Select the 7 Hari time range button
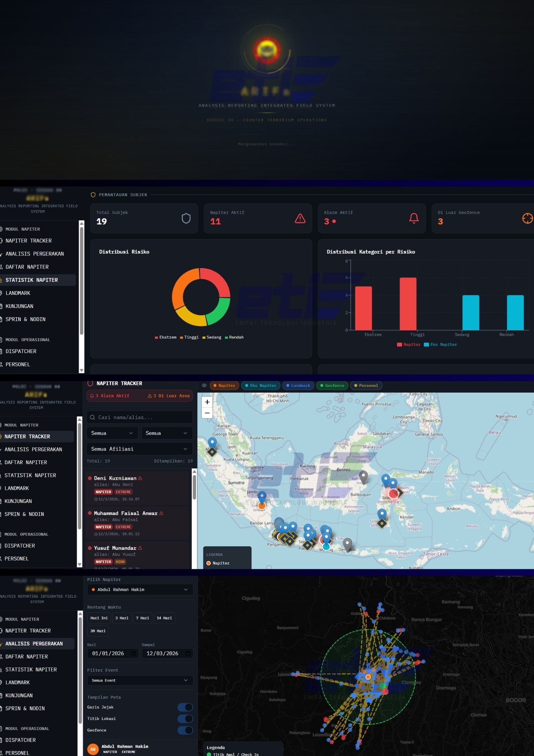 (x=142, y=618)
